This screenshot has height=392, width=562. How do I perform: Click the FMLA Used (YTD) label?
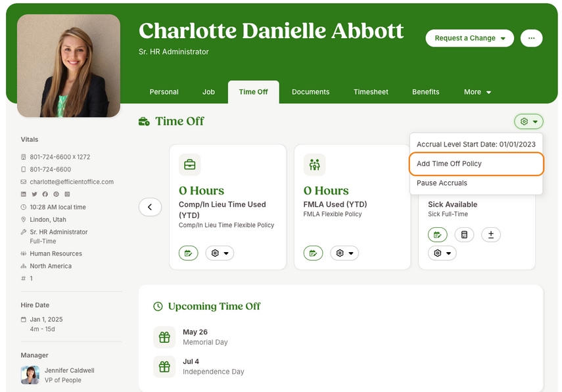335,204
